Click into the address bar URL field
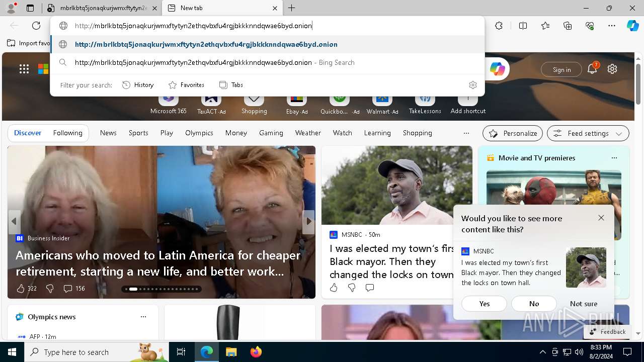 tap(268, 26)
